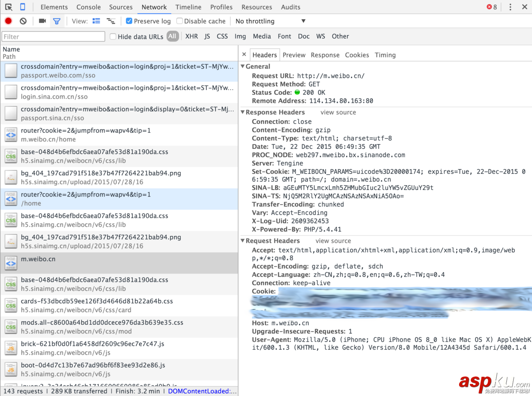Switch to the Response details tab
This screenshot has height=396, width=532.
325,55
